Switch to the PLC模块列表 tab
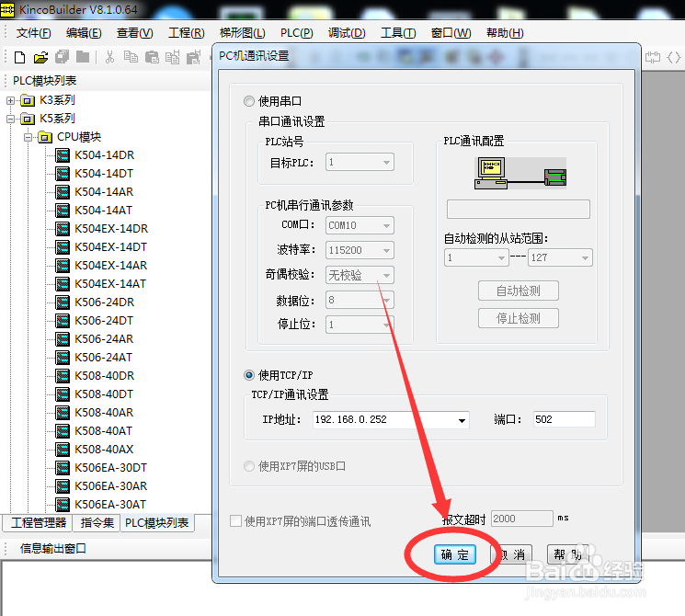 [157, 523]
